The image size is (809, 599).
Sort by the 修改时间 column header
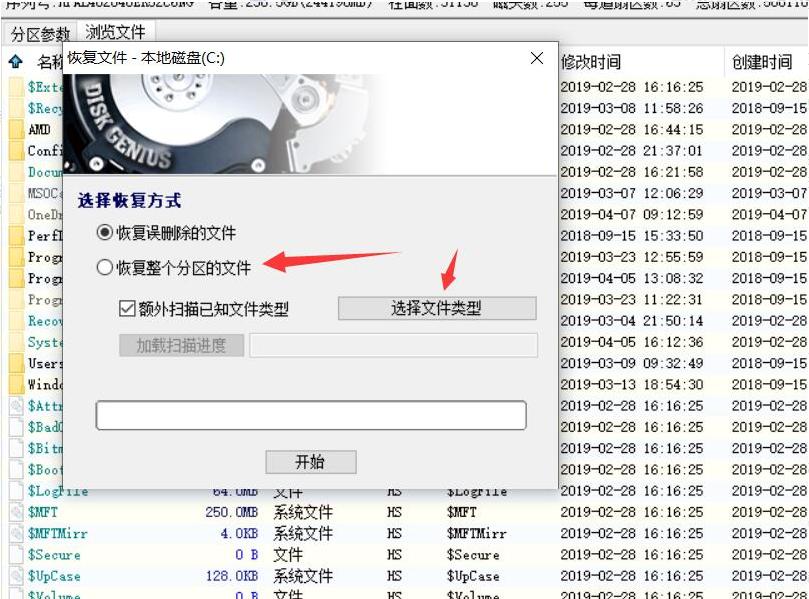coord(590,62)
